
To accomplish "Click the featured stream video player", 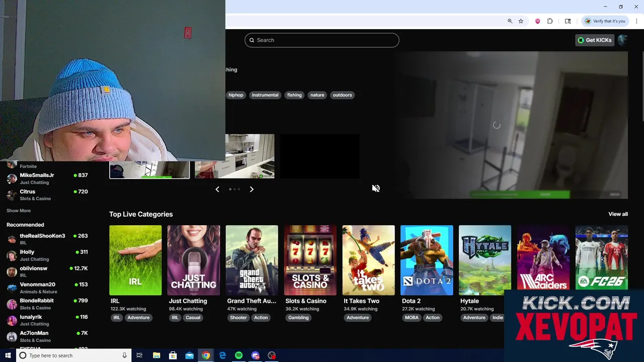I will point(511,125).
